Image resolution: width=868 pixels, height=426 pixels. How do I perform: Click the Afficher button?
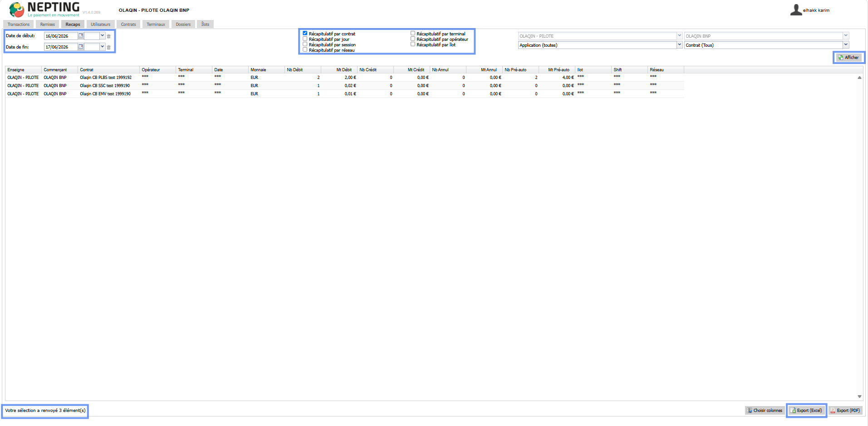click(848, 58)
